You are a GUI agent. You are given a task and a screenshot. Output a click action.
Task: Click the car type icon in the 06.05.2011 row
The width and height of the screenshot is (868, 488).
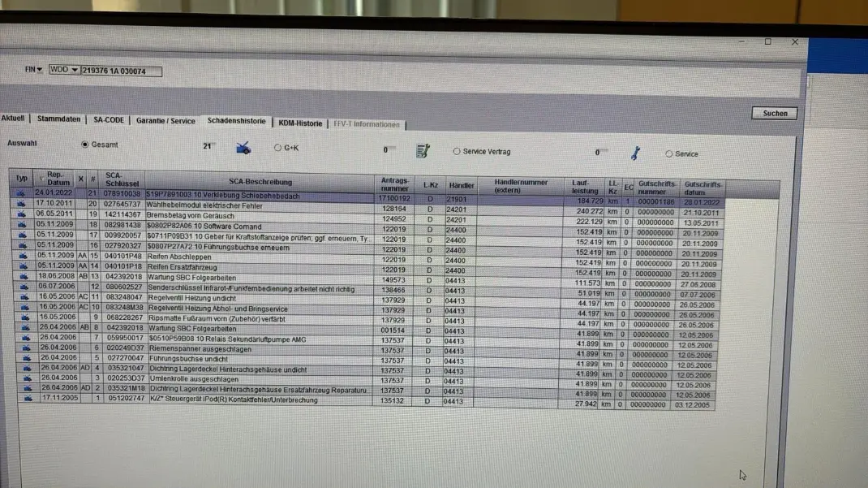coord(22,214)
